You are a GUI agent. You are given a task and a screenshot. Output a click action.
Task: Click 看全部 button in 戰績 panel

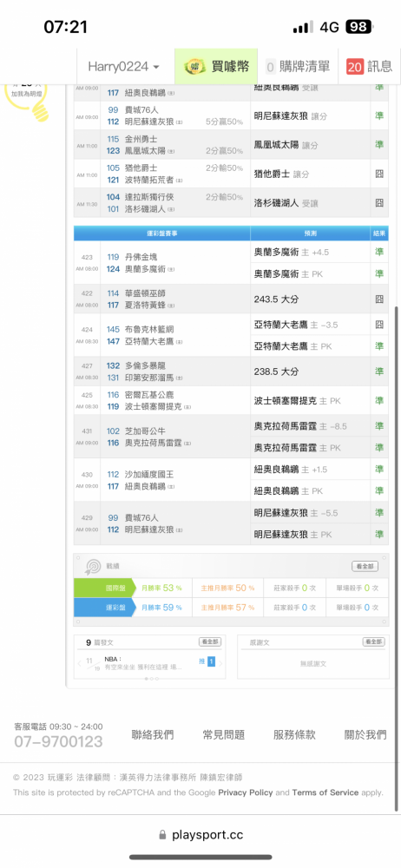pos(365,566)
